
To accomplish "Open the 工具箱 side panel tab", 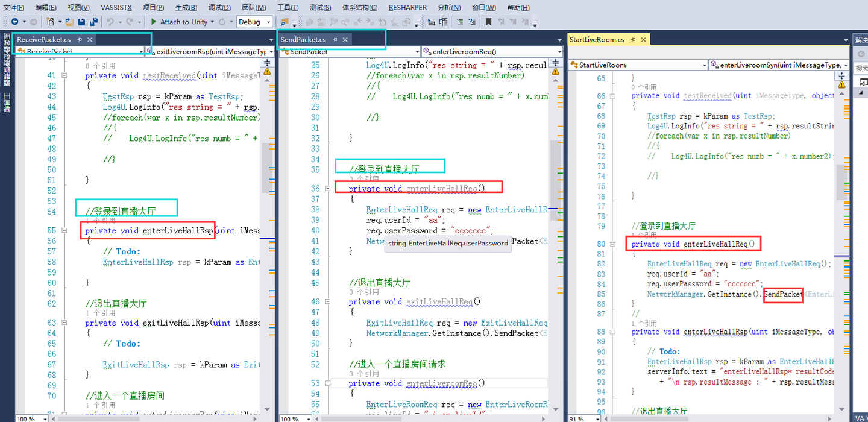I will (x=6, y=102).
